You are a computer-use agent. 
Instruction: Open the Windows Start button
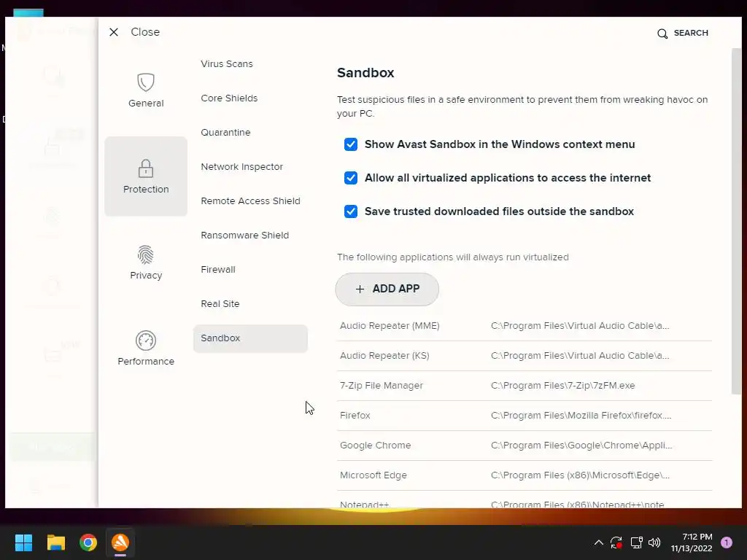tap(23, 542)
